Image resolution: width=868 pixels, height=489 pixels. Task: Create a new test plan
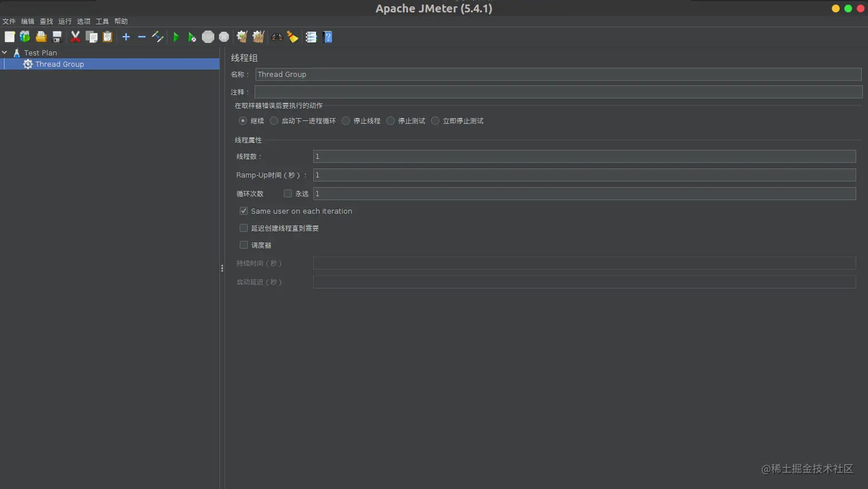coord(10,37)
